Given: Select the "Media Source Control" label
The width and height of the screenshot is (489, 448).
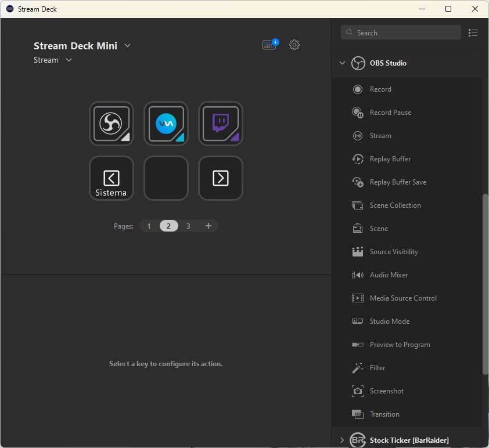Looking at the screenshot, I should coord(403,298).
